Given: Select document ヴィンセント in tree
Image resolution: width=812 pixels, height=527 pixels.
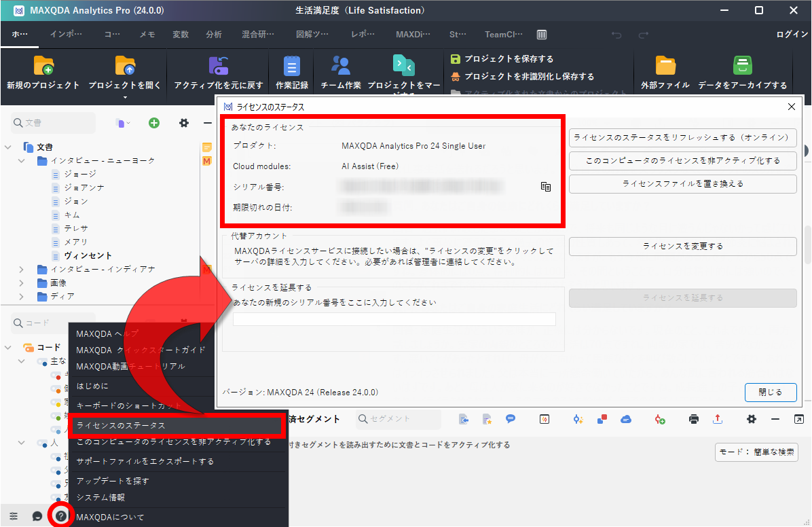Looking at the screenshot, I should pyautogui.click(x=88, y=255).
